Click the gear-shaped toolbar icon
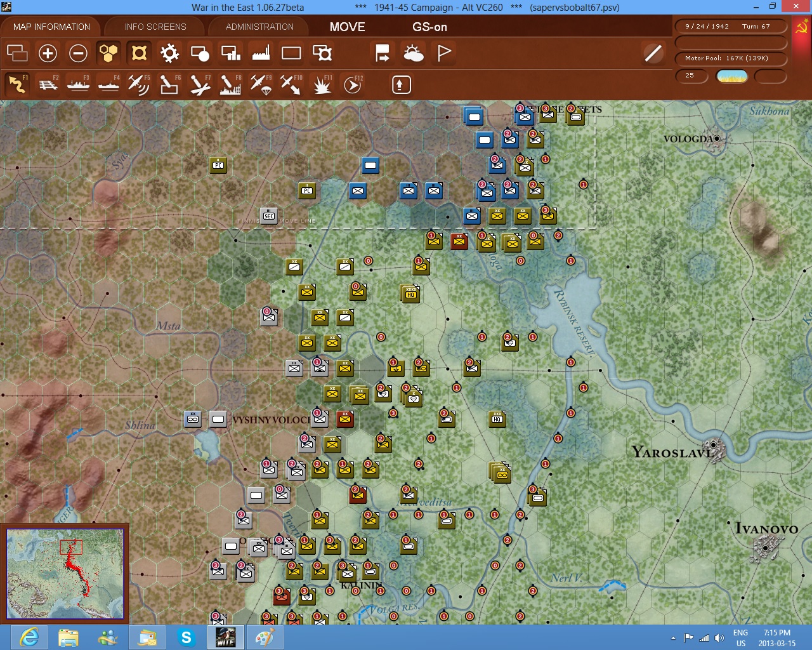Screen dimensions: 812x650 pos(169,53)
